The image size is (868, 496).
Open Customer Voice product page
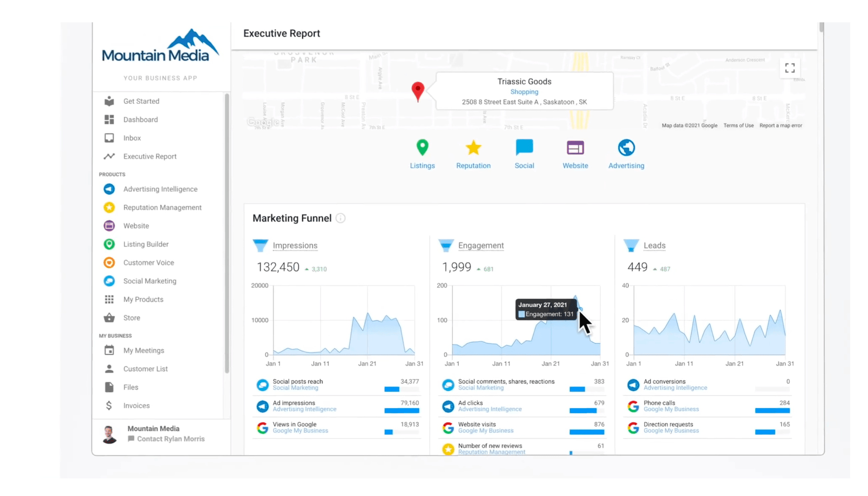tap(149, 262)
